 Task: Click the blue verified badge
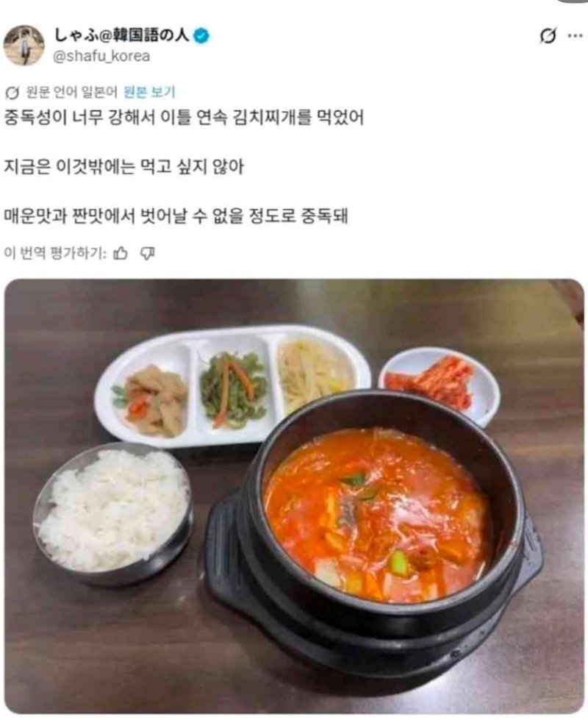201,35
